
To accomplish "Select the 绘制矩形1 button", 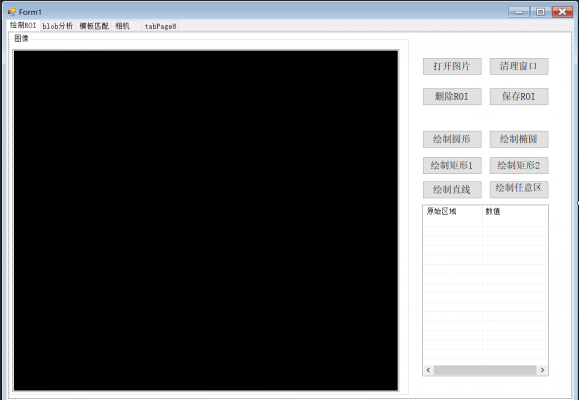I will click(x=452, y=165).
